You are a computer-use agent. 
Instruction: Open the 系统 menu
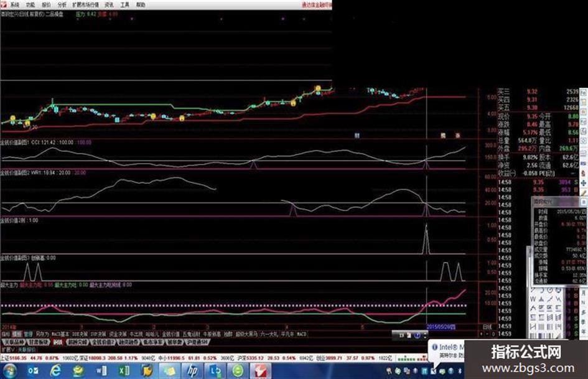14,5
